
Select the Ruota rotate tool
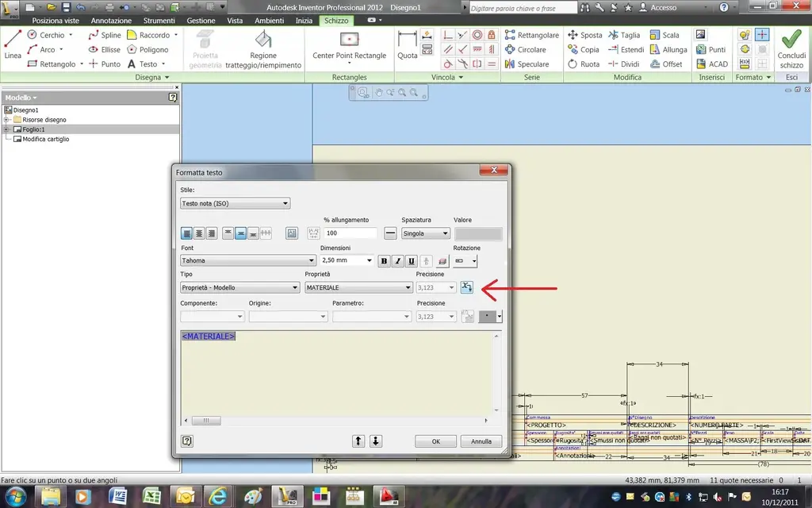[584, 63]
